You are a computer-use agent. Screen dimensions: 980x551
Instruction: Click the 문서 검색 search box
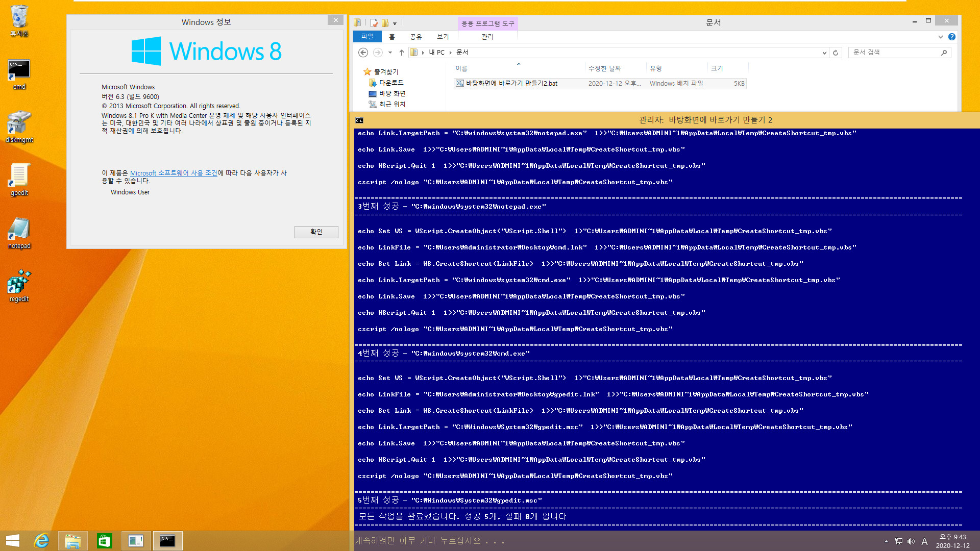point(894,53)
